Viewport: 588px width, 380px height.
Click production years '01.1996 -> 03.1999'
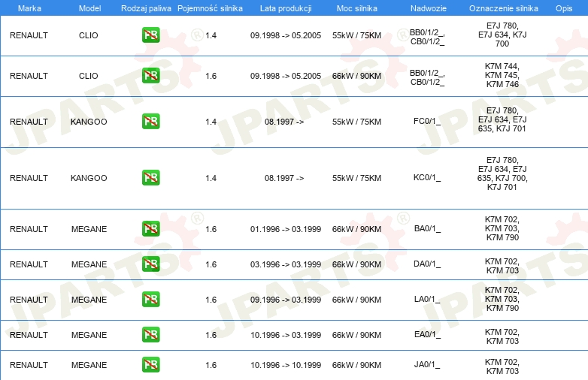(286, 229)
